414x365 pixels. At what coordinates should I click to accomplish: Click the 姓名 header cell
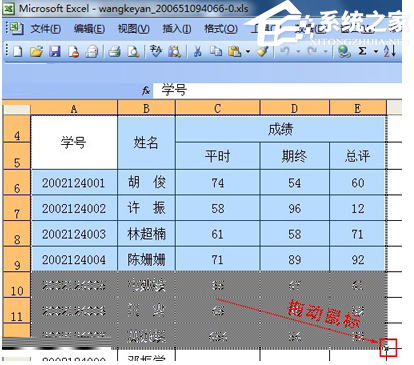[146, 143]
